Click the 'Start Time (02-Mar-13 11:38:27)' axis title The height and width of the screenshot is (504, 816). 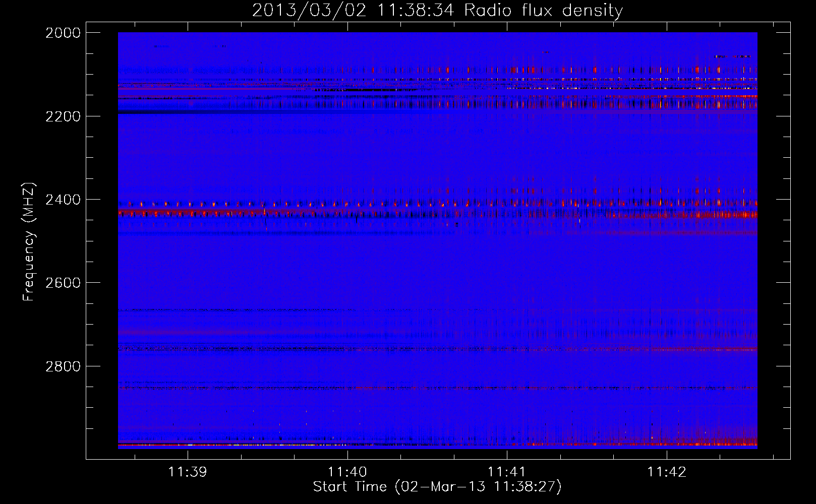pyautogui.click(x=437, y=487)
